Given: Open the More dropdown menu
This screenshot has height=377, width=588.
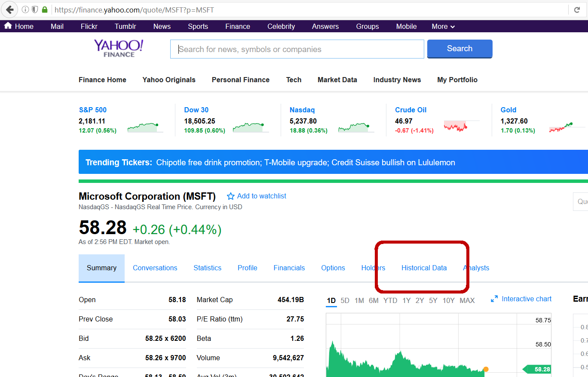Looking at the screenshot, I should click(x=443, y=26).
